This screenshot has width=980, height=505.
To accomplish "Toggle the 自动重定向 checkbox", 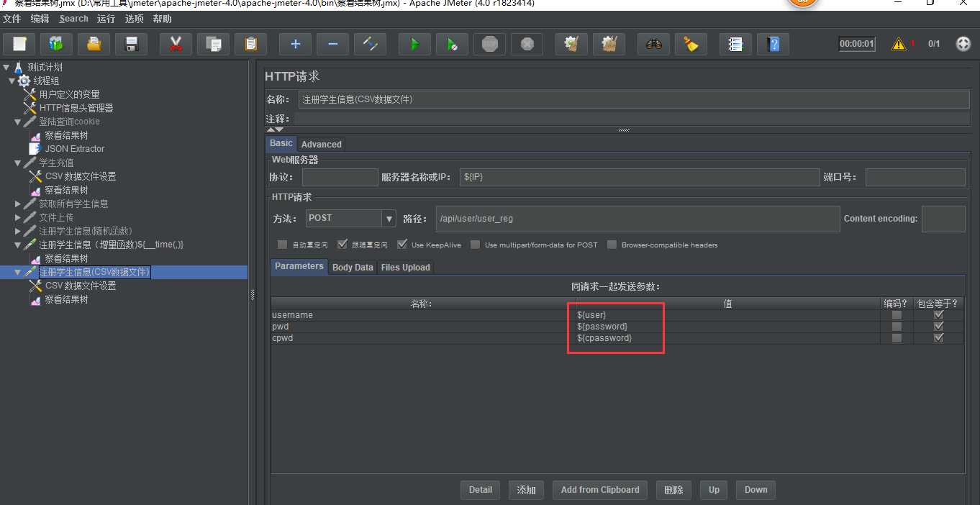I will click(282, 245).
